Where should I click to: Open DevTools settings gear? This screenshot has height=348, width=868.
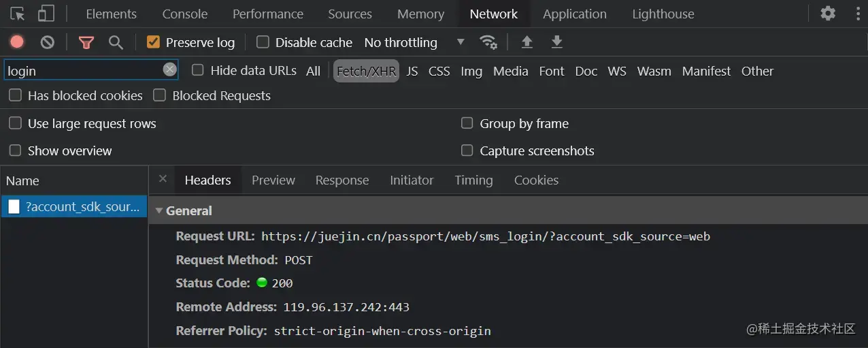(x=828, y=13)
